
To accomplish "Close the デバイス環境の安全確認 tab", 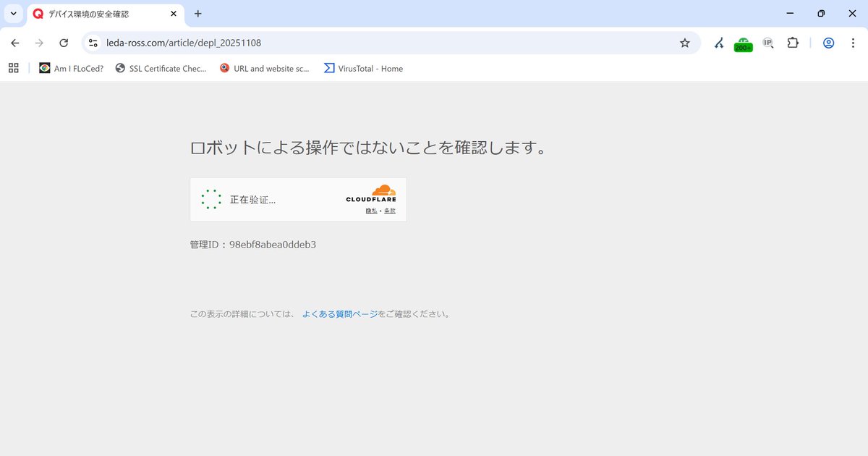I will [173, 14].
